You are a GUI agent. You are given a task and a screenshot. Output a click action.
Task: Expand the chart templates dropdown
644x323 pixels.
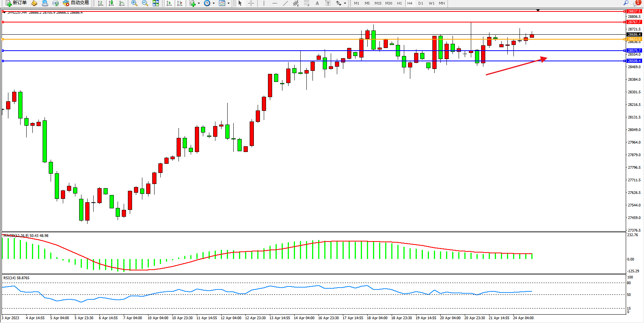click(x=228, y=3)
